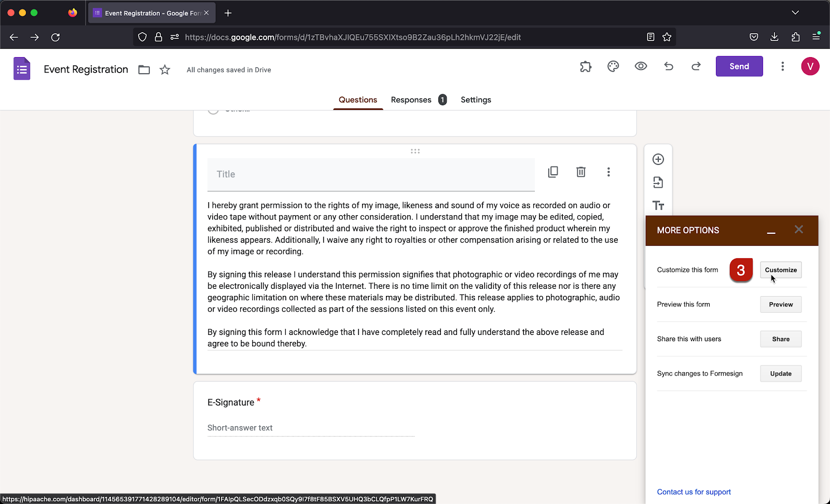This screenshot has height=504, width=830.
Task: Click the Contact us for support link
Action: pyautogui.click(x=694, y=492)
